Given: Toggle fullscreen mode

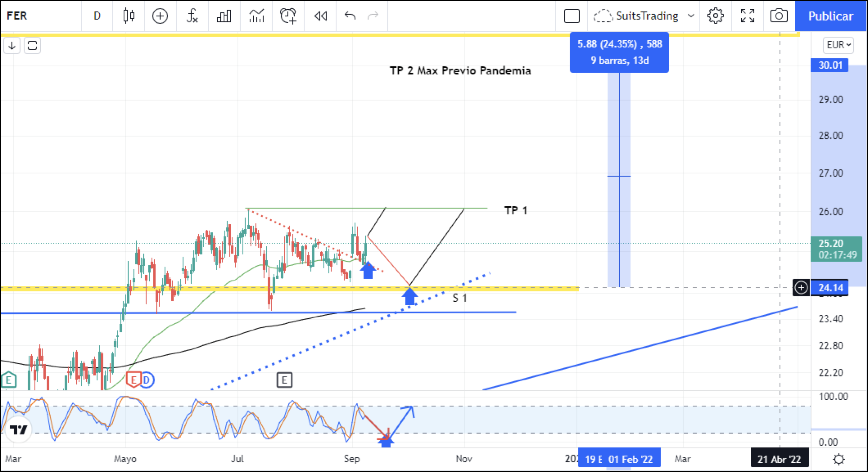Looking at the screenshot, I should [x=747, y=16].
